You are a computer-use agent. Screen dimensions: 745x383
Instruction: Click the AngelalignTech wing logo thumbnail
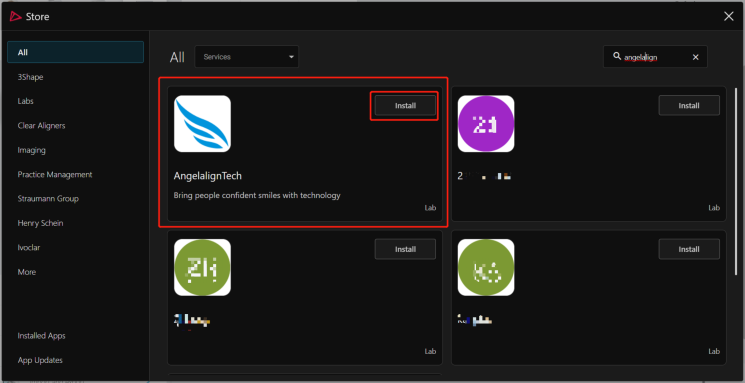tap(202, 124)
